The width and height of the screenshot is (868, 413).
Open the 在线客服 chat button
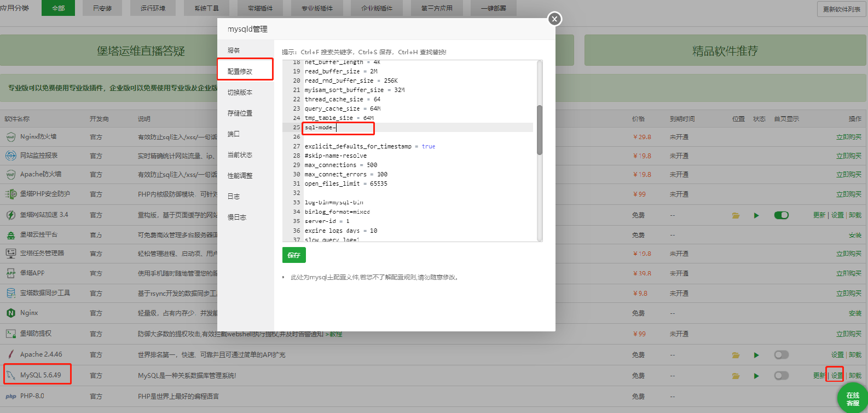coord(853,399)
